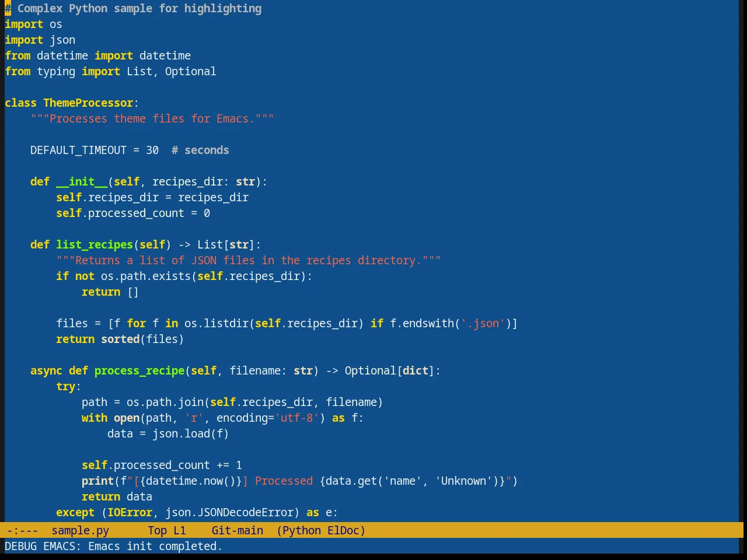Click the 'Returns a list of JSON files' docstring
This screenshot has width=747, height=560.
[248, 260]
